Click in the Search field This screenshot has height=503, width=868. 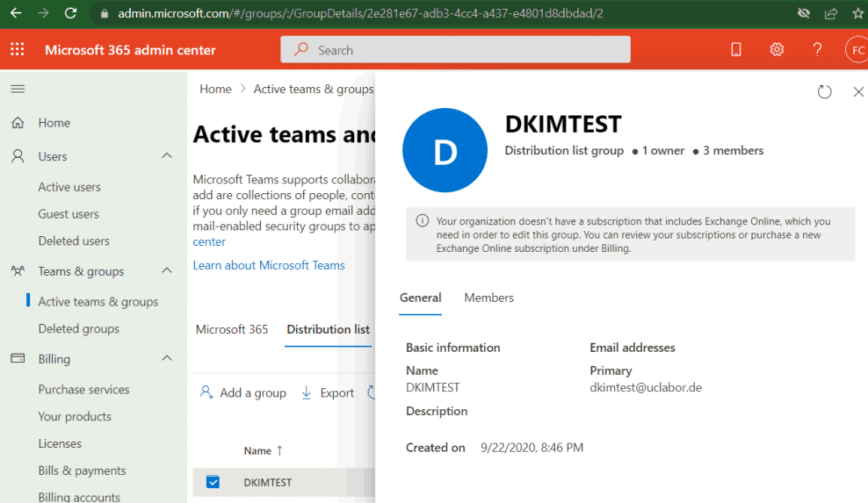click(x=455, y=50)
